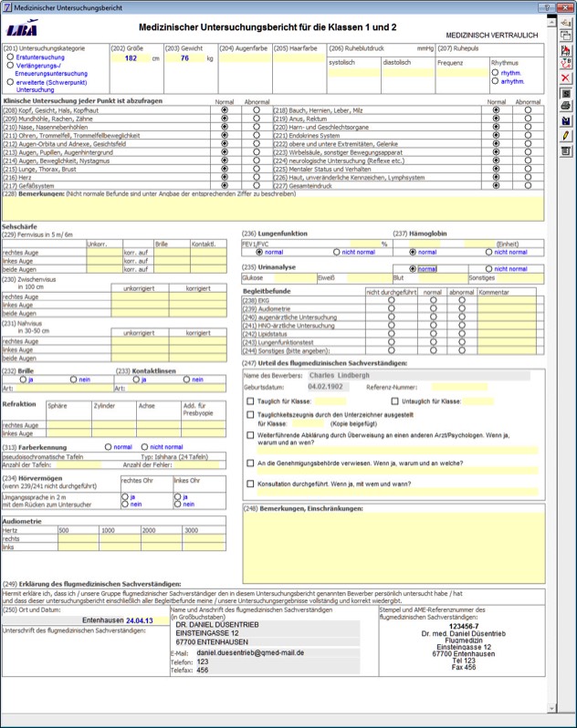Check An die Genehmigungsbehörde verwiesen box

click(250, 463)
